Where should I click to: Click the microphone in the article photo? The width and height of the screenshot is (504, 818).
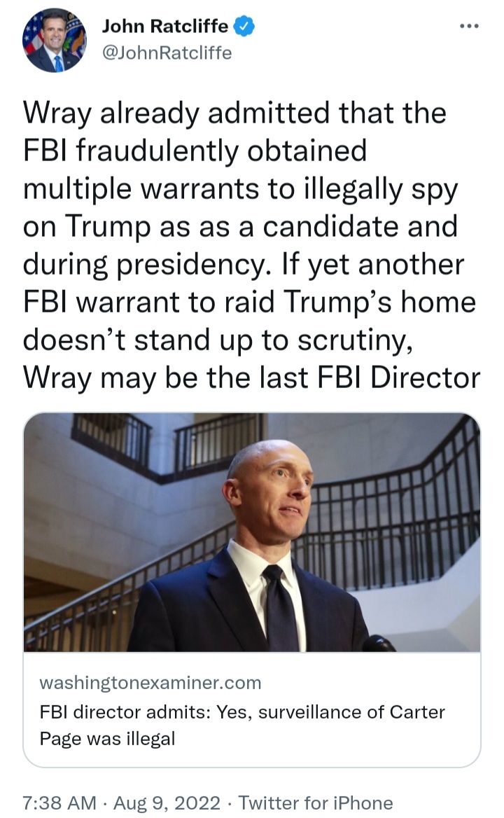coord(379,643)
